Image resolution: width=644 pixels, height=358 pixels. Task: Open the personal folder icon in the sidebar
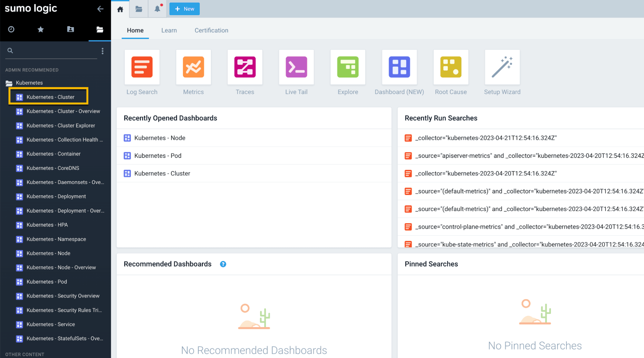coord(71,29)
